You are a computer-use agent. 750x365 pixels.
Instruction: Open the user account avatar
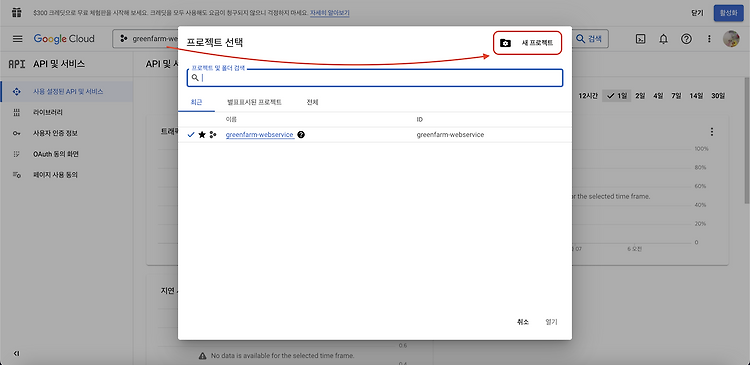tap(731, 39)
